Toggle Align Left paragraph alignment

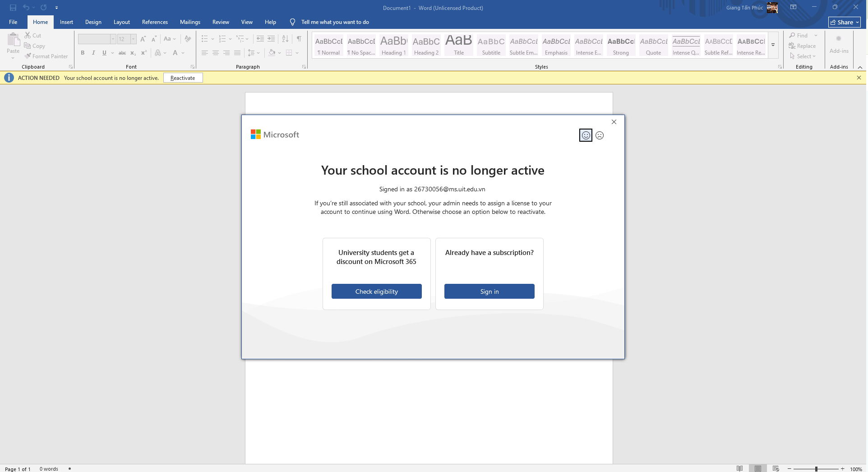205,53
